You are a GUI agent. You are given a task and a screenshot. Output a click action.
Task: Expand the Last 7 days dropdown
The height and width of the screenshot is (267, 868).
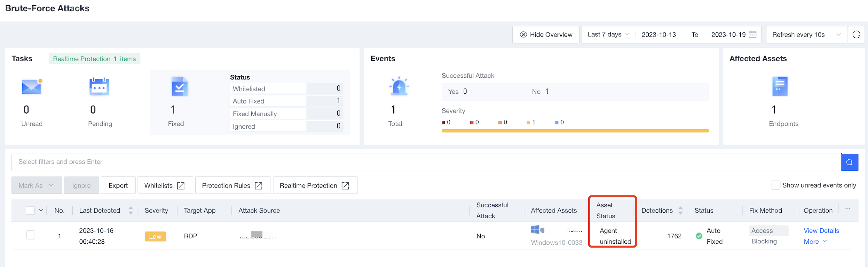(x=608, y=35)
